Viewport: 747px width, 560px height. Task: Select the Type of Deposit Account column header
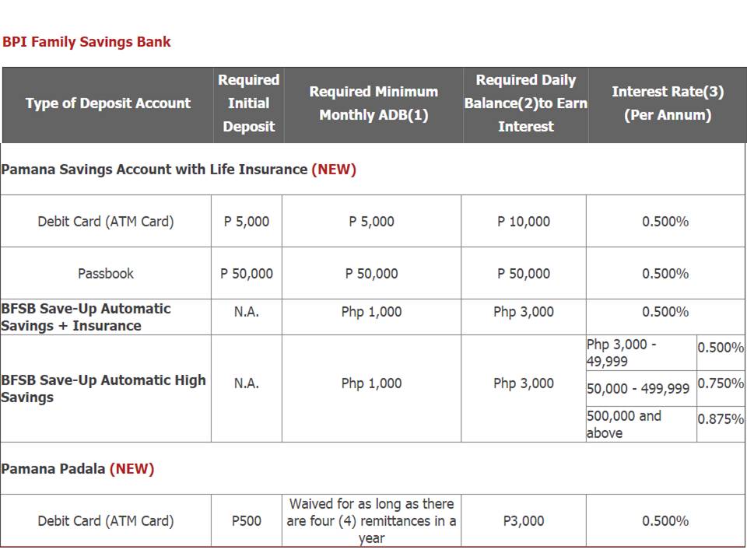coord(108,103)
